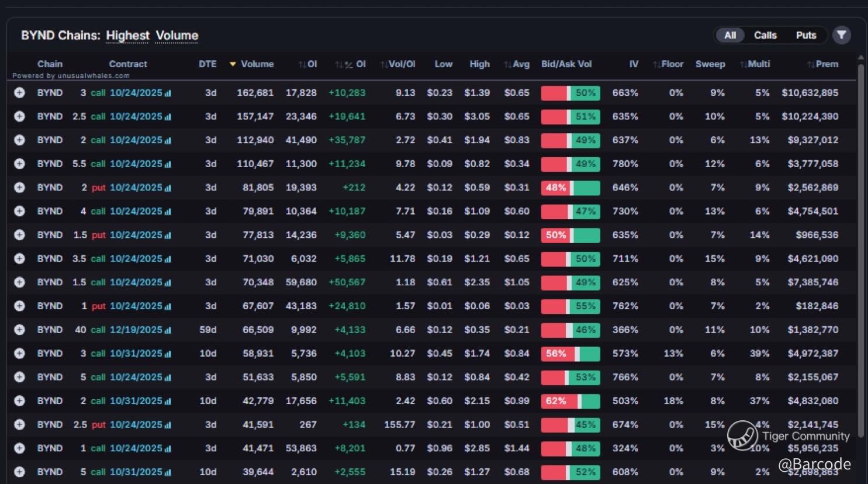Image resolution: width=868 pixels, height=484 pixels.
Task: Expand the BYND 5.5 call 10/24/2025 row
Action: click(19, 164)
